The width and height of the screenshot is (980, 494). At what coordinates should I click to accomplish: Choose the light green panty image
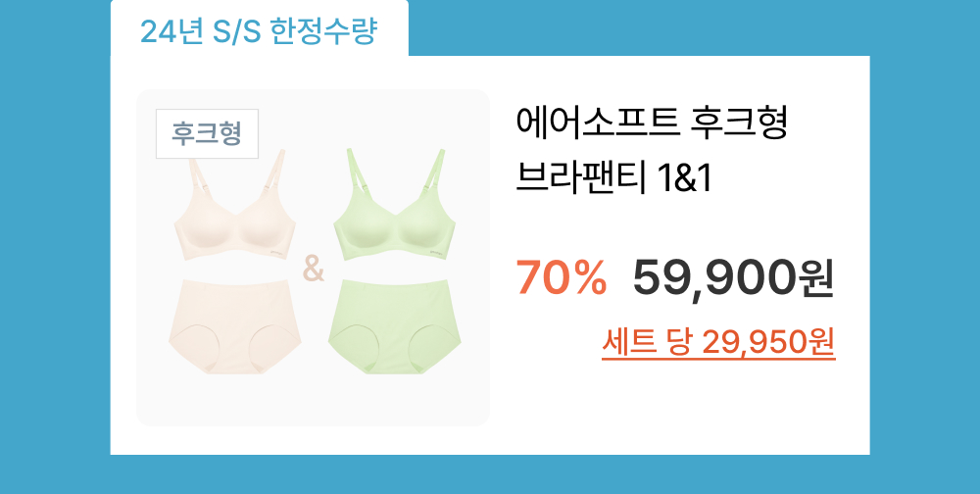pos(395,326)
